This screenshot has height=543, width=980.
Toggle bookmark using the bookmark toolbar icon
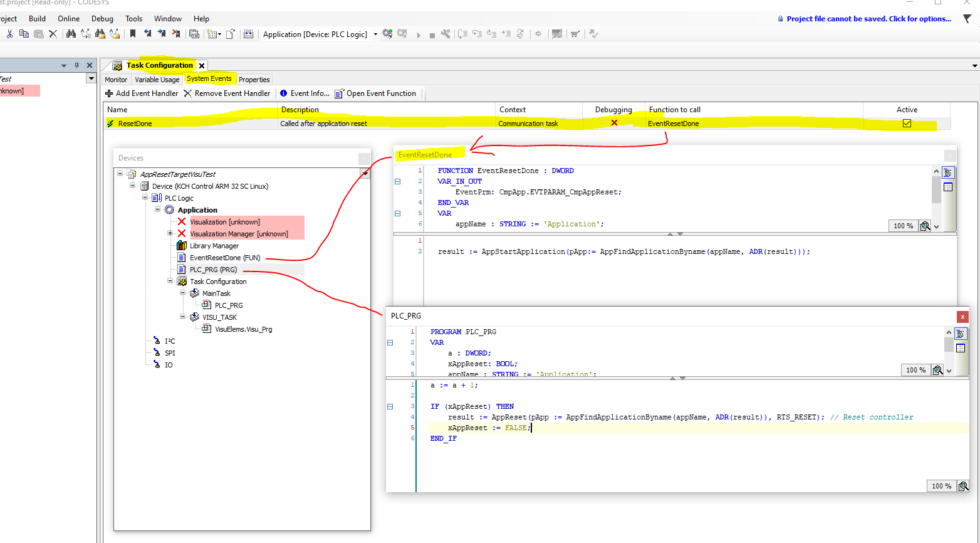click(133, 34)
